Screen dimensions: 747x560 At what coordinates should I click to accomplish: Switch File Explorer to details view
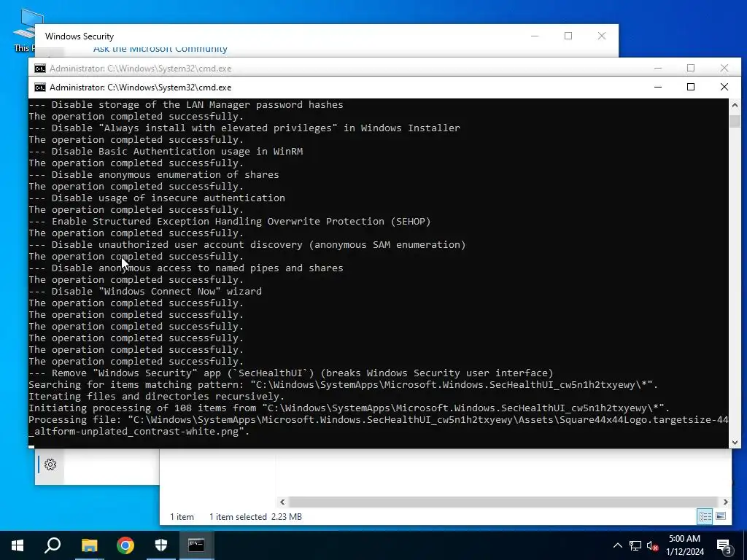click(x=705, y=516)
